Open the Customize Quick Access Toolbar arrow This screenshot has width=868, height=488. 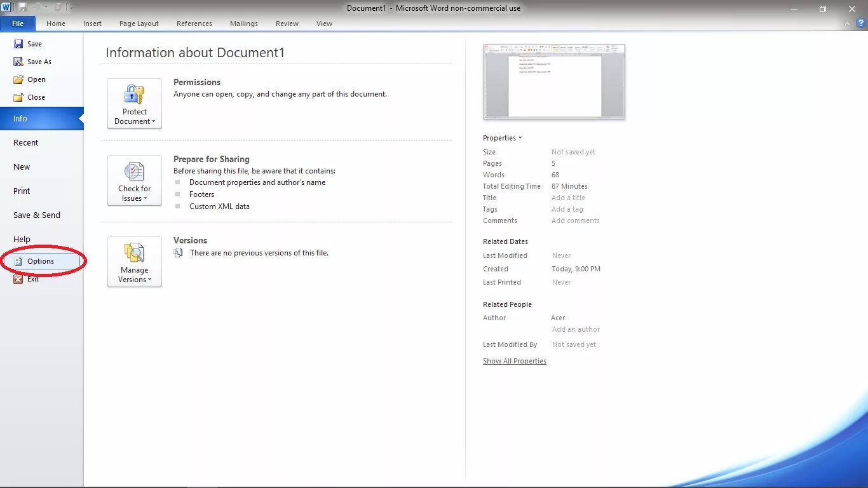pos(71,8)
